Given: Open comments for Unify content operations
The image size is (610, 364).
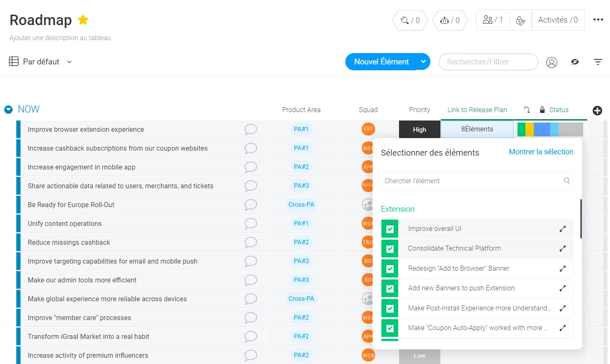Looking at the screenshot, I should point(251,223).
